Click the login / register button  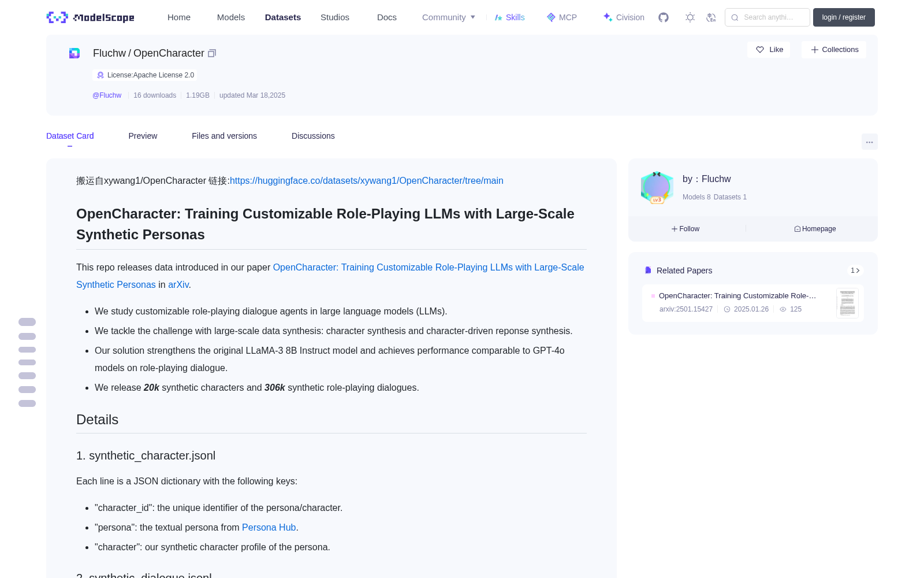point(844,17)
